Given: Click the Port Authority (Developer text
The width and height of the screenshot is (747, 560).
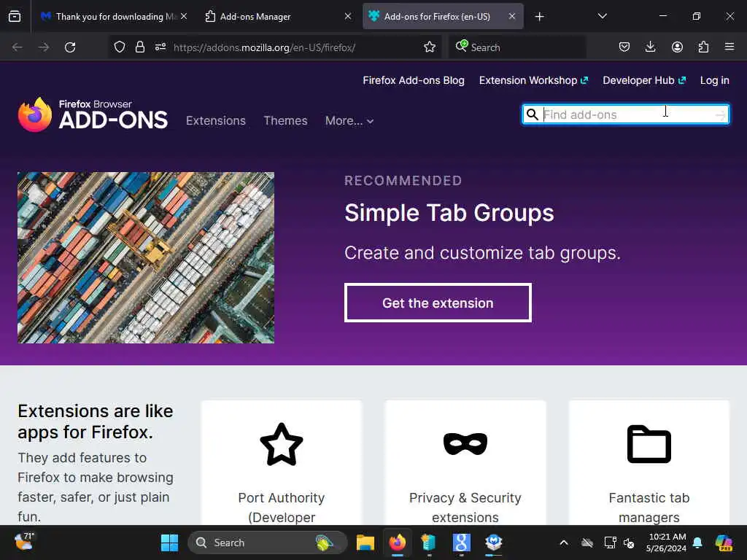Looking at the screenshot, I should (x=282, y=507).
